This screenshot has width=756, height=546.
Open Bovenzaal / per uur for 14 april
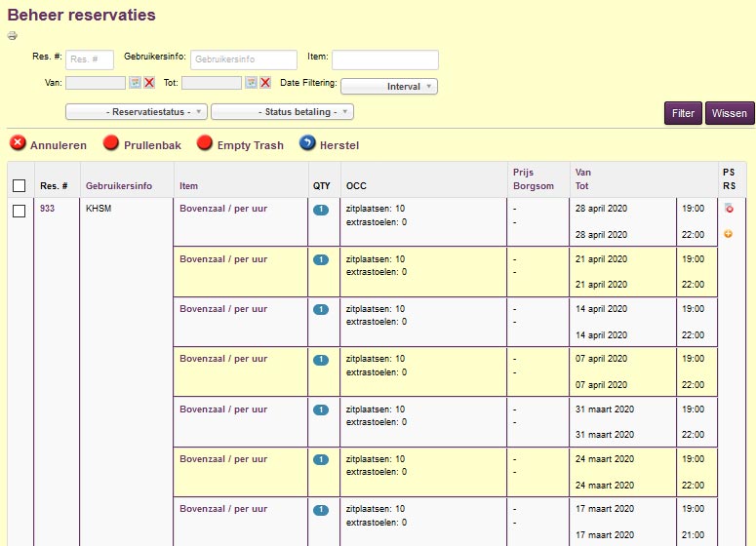click(x=223, y=309)
